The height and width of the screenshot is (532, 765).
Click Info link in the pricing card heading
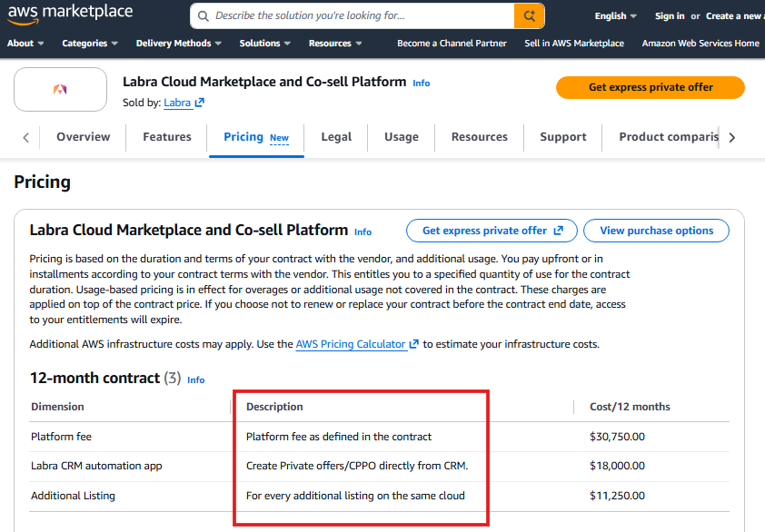363,232
